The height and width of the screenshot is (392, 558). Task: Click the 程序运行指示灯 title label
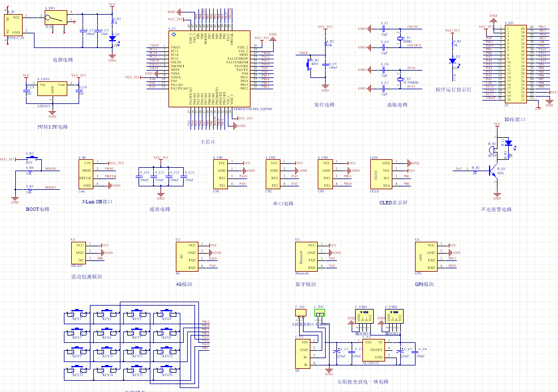(453, 90)
